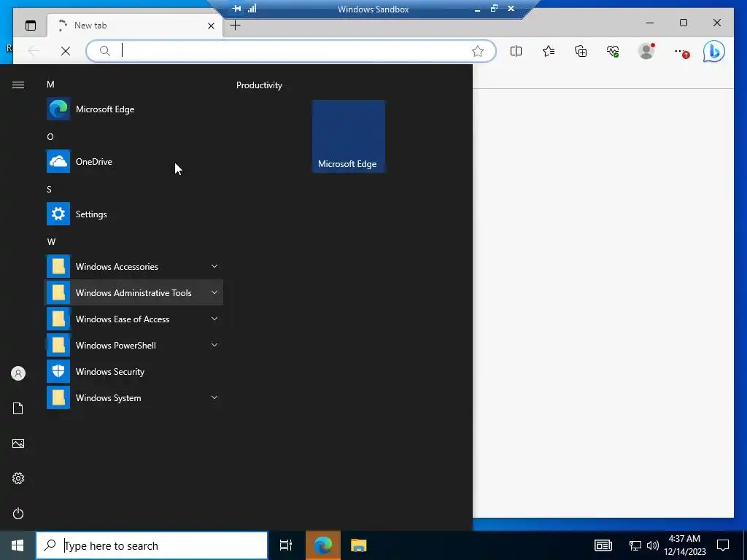Viewport: 747px width, 560px height.
Task: Expand the Windows Ease of Access chevron
Action: tap(214, 319)
